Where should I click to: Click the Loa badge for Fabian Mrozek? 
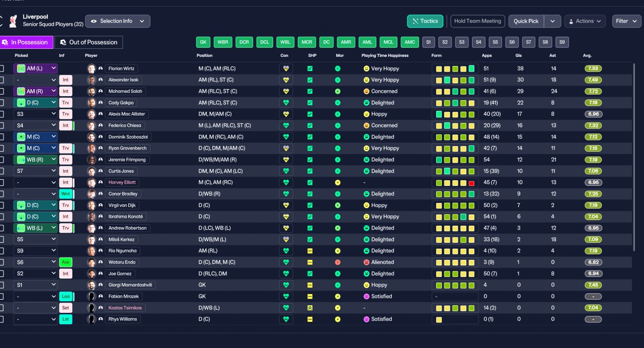[65, 296]
